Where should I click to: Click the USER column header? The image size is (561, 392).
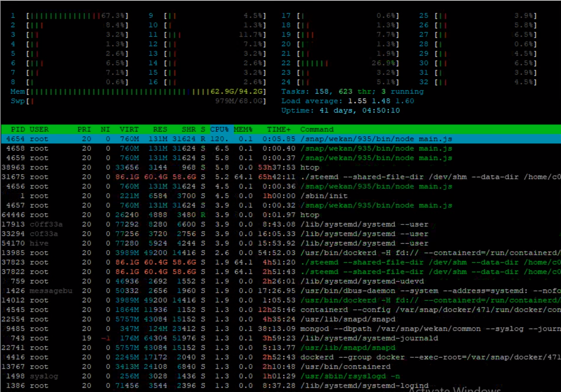pyautogui.click(x=39, y=129)
